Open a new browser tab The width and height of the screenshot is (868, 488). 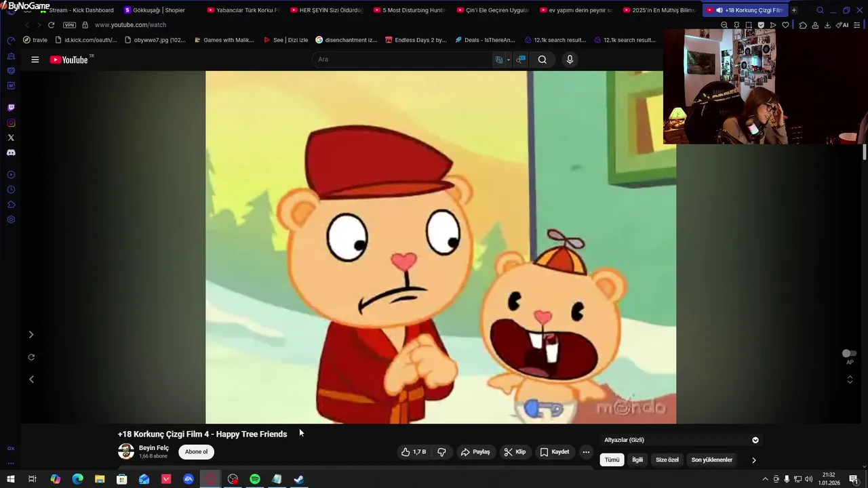pos(794,10)
